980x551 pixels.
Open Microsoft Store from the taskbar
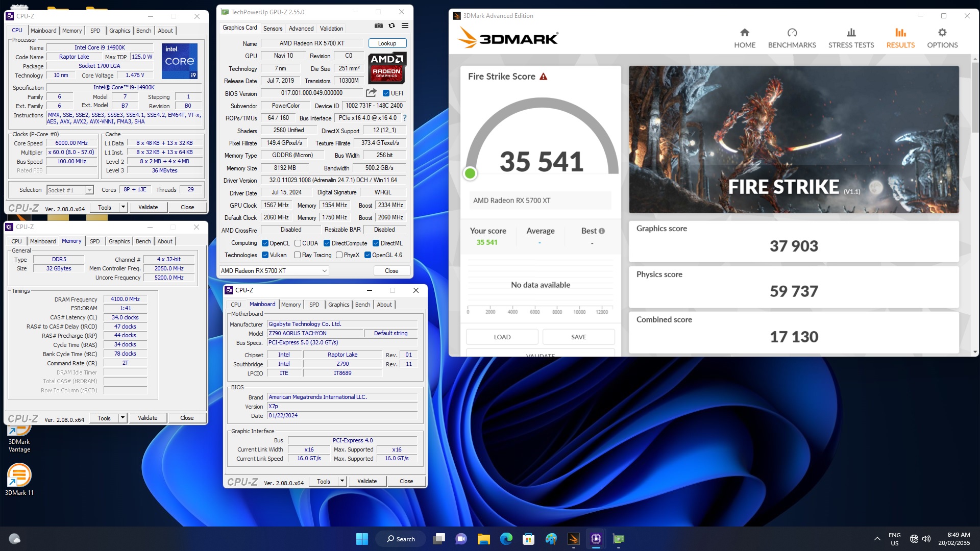[528, 539]
